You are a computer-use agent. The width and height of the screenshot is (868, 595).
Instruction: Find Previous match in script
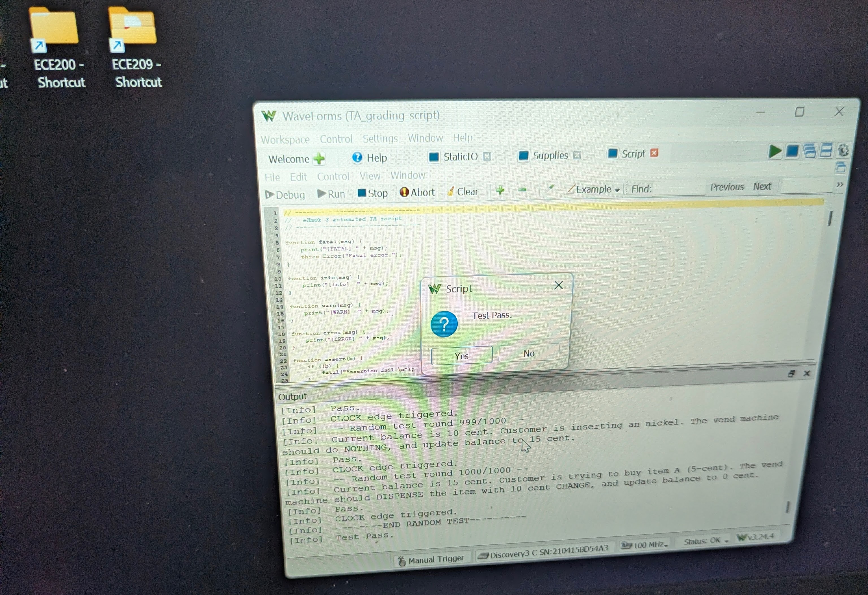click(727, 186)
